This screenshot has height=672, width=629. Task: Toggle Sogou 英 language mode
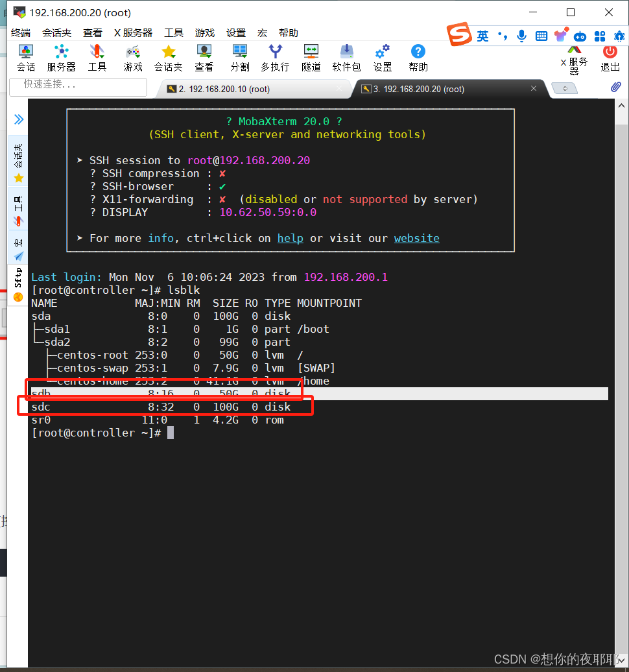pos(482,36)
